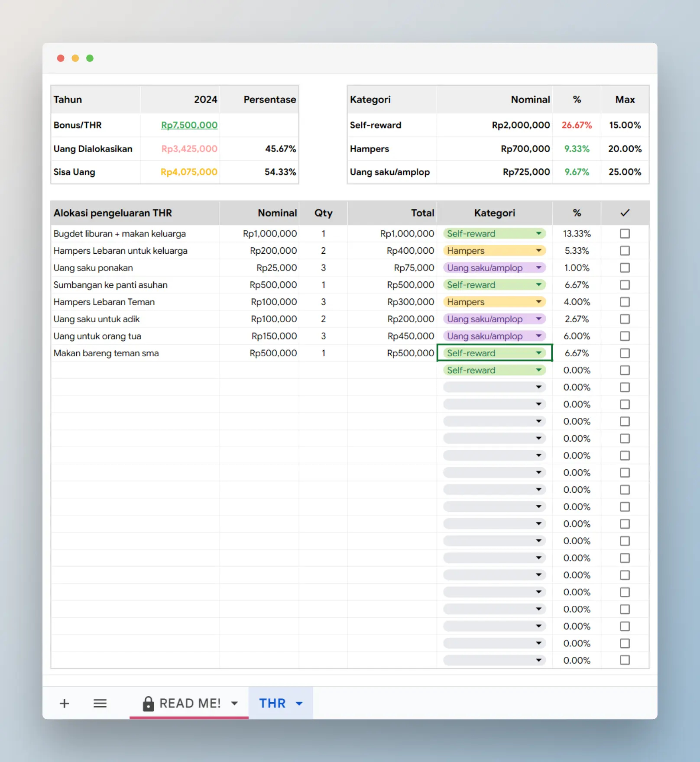The image size is (700, 762).
Task: Check the Sumbangan ke panti asuhan checkbox
Action: click(625, 285)
